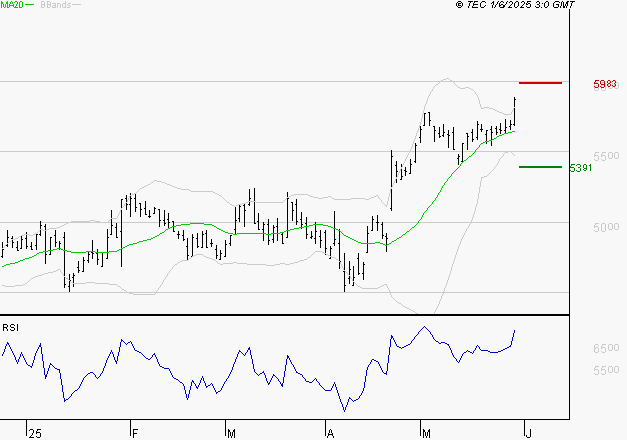Click the BBands legend label
This screenshot has height=440, width=627.
(55, 5)
